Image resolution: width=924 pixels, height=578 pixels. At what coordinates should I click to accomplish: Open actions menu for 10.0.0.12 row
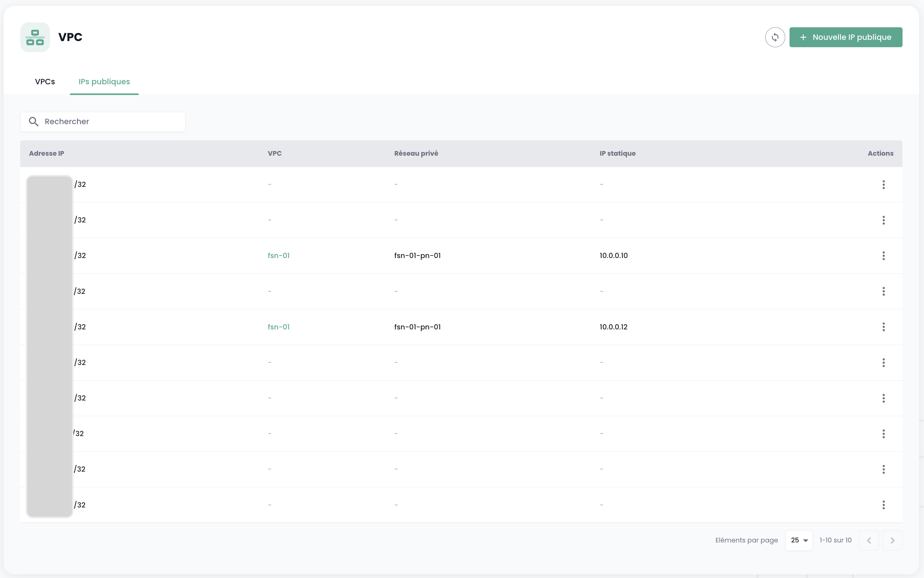(883, 327)
